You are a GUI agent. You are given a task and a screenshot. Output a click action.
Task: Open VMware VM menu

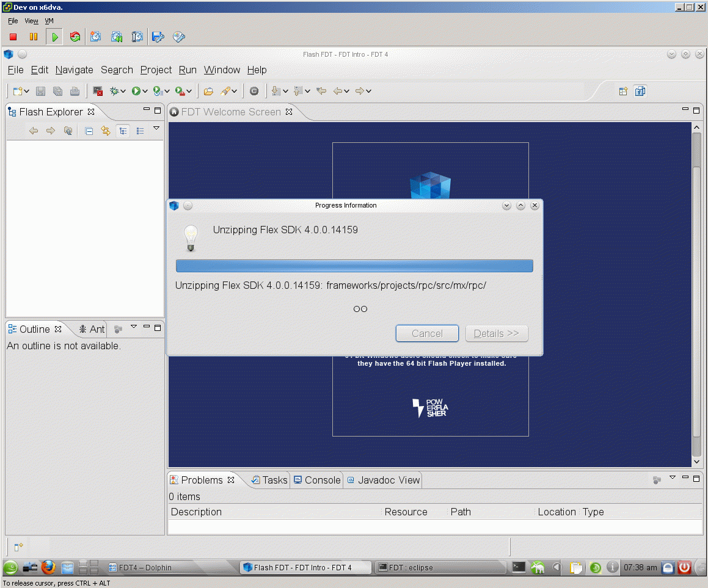click(x=49, y=21)
